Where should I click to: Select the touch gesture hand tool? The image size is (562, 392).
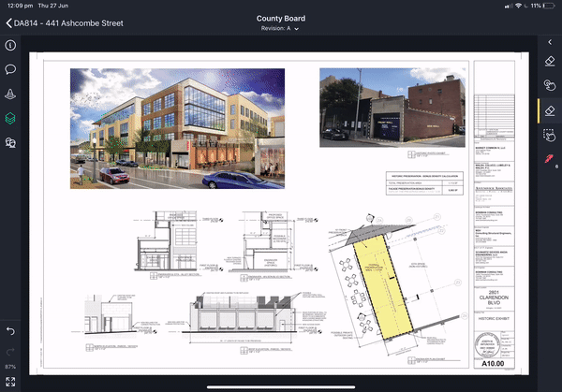tap(550, 85)
